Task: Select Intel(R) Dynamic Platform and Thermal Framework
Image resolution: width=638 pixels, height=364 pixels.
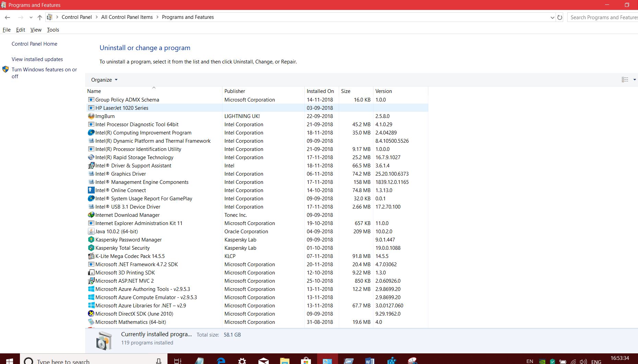Action: [x=257, y=141]
